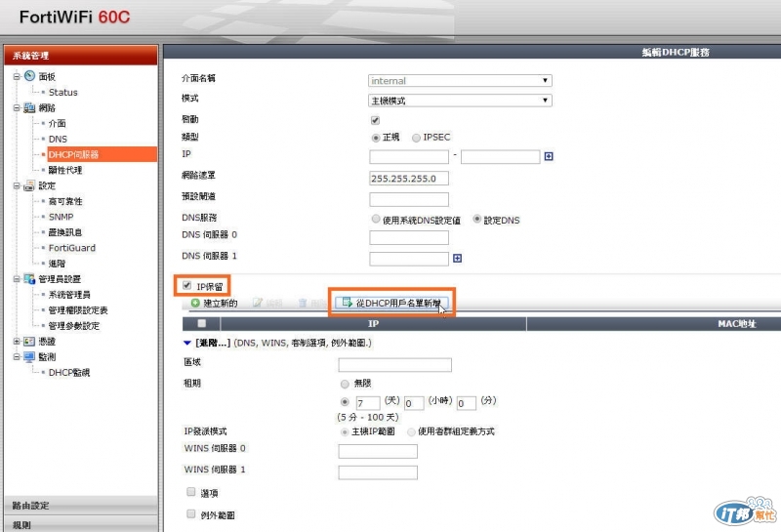
Task: Select 使用系統DNS設定值 radio option
Action: 376,219
